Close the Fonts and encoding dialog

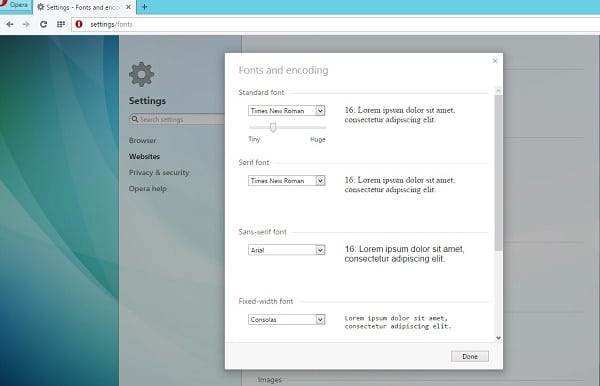pyautogui.click(x=495, y=61)
